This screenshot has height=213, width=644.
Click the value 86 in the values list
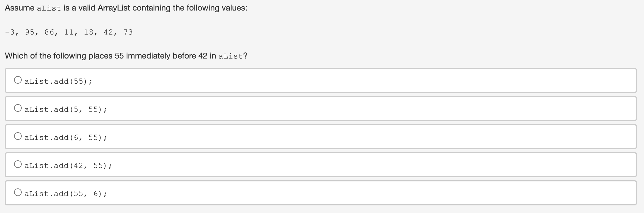click(x=50, y=32)
